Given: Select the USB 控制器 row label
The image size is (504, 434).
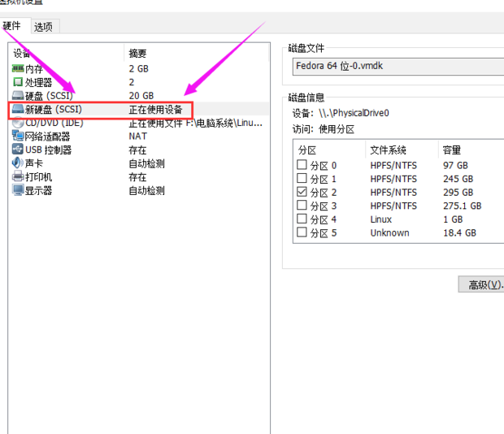Looking at the screenshot, I should [49, 150].
